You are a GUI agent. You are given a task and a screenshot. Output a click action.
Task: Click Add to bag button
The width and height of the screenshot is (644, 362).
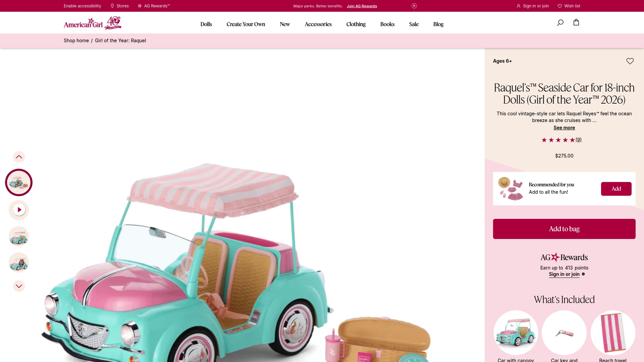[564, 229]
